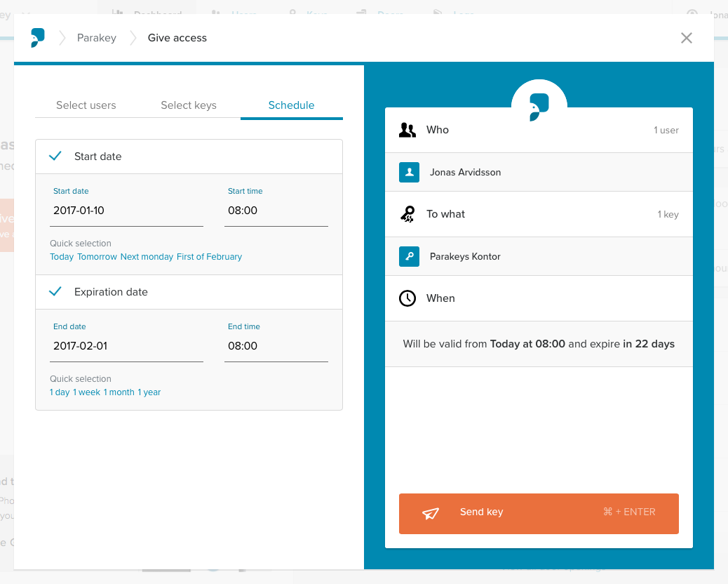Viewport: 728px width, 584px height.
Task: Click the To what keys icon
Action: point(407,214)
